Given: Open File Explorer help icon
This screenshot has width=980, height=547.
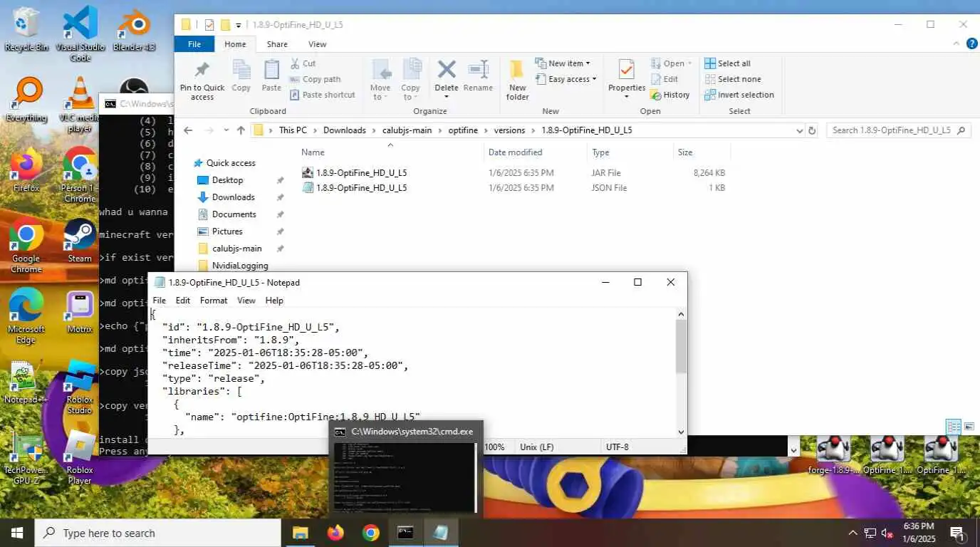Looking at the screenshot, I should [x=971, y=44].
